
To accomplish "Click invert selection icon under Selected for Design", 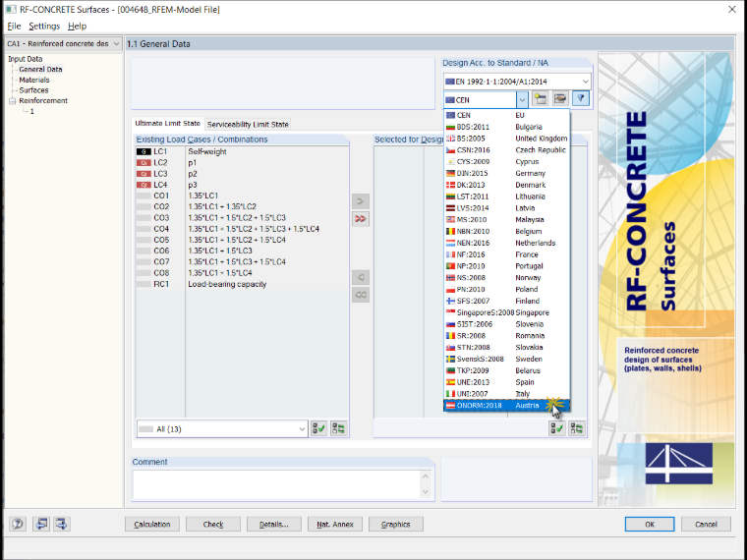I will pos(577,428).
